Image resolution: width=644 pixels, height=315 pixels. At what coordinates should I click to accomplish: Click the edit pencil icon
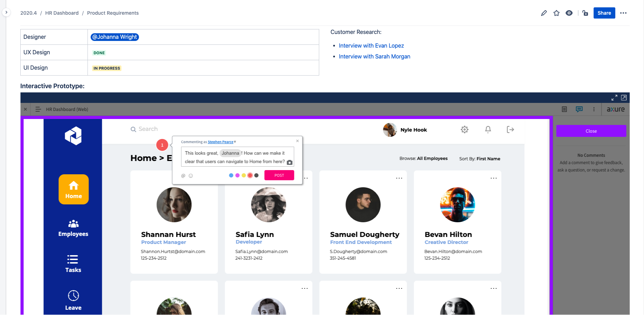click(544, 13)
